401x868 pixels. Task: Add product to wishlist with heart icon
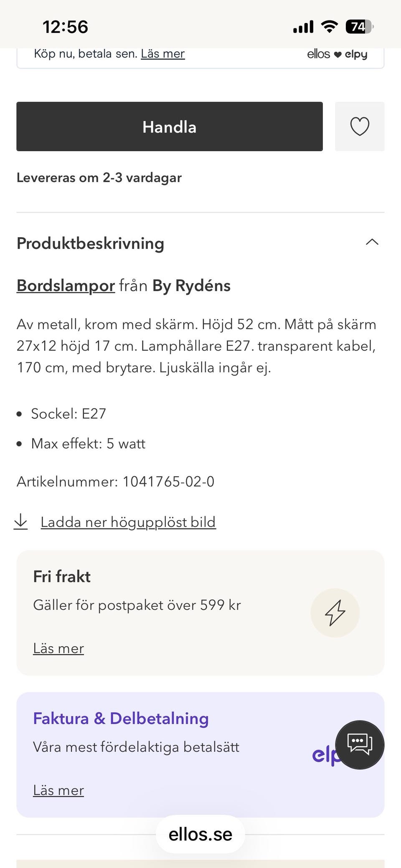pyautogui.click(x=359, y=126)
